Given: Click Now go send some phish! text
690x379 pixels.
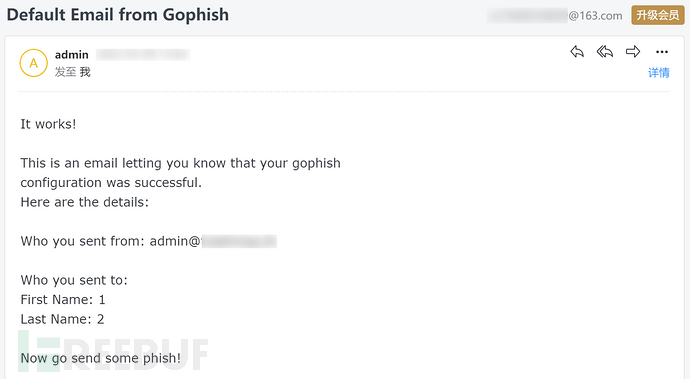Looking at the screenshot, I should [101, 358].
